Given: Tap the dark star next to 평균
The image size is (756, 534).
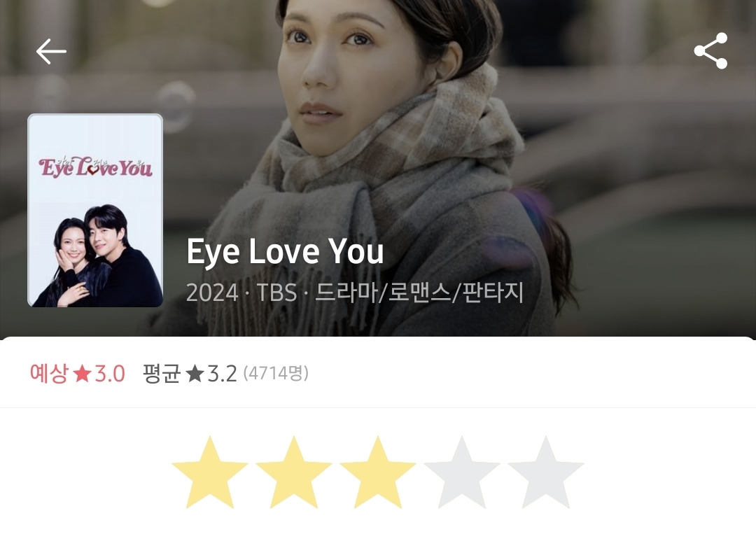Looking at the screenshot, I should [195, 374].
